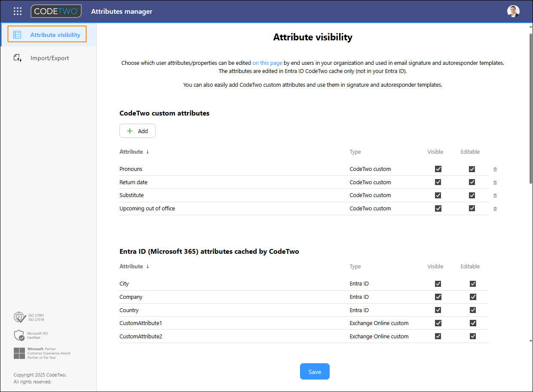This screenshot has height=392, width=533.
Task: Click the scrollbar up arrow
Action: 530,27
